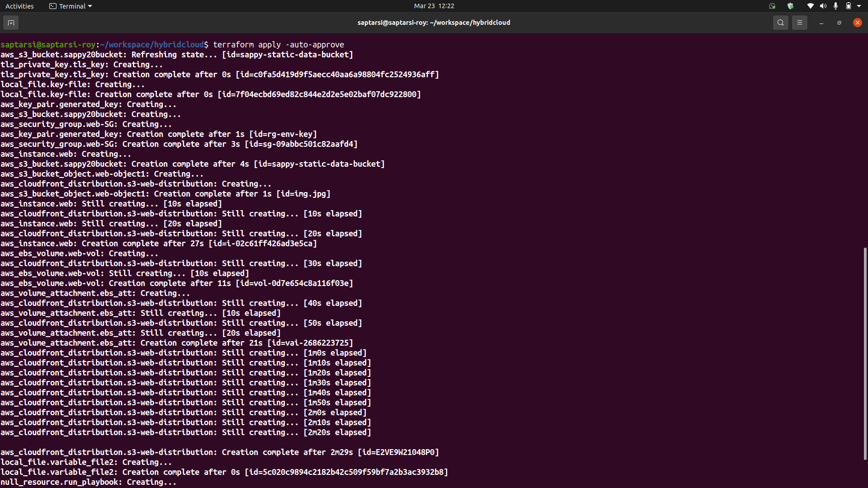This screenshot has width=868, height=488.
Task: Click the window title saptarsi@saptarsi-roy
Action: tap(434, 23)
